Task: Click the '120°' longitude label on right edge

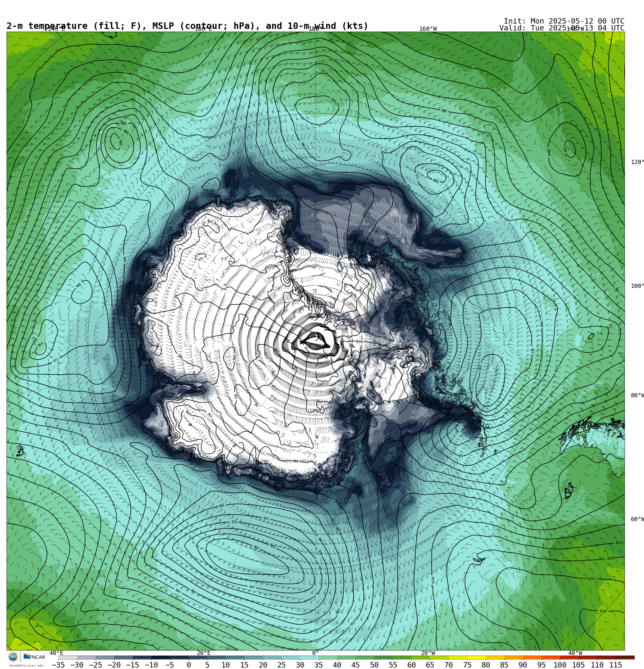Action: [x=637, y=162]
